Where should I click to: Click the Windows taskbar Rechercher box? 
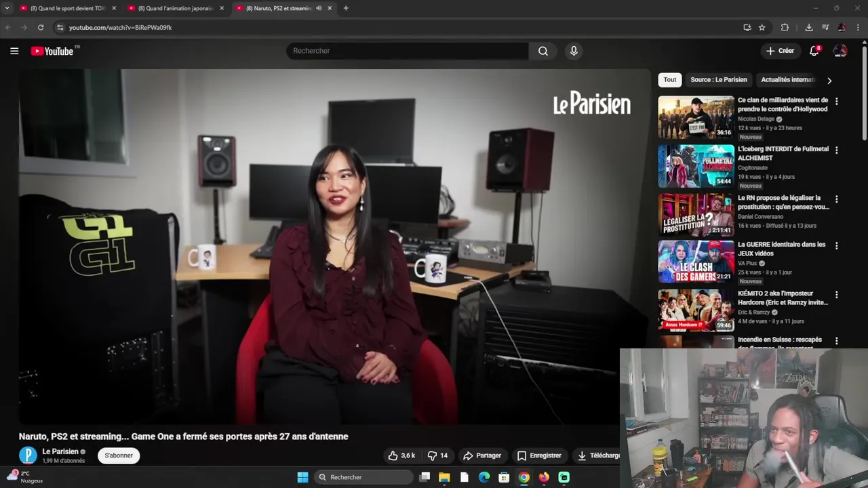pos(365,477)
